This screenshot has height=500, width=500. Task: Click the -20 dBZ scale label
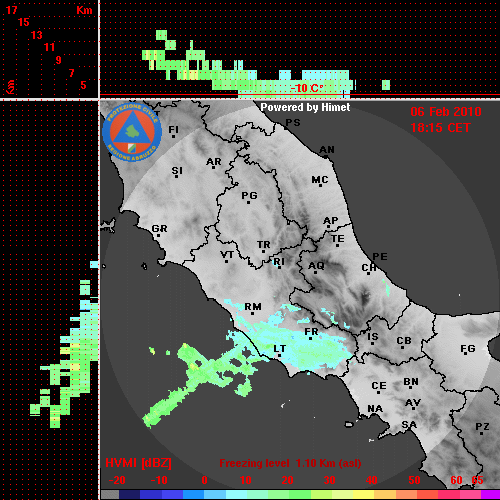(117, 480)
